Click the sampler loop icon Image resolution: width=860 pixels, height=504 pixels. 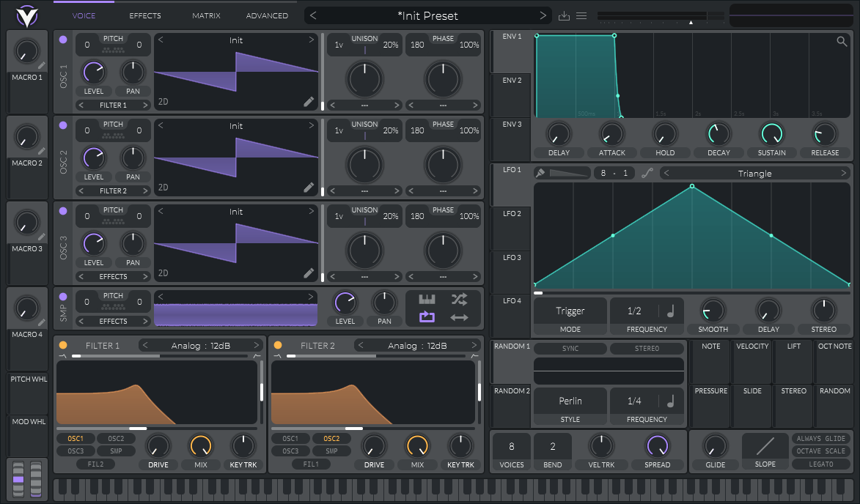coord(427,317)
